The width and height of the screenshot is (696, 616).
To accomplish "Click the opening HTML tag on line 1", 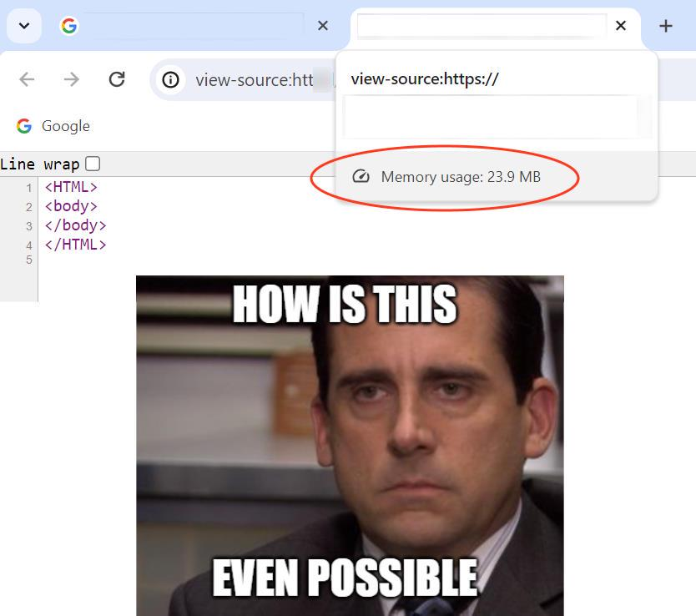I will point(71,187).
